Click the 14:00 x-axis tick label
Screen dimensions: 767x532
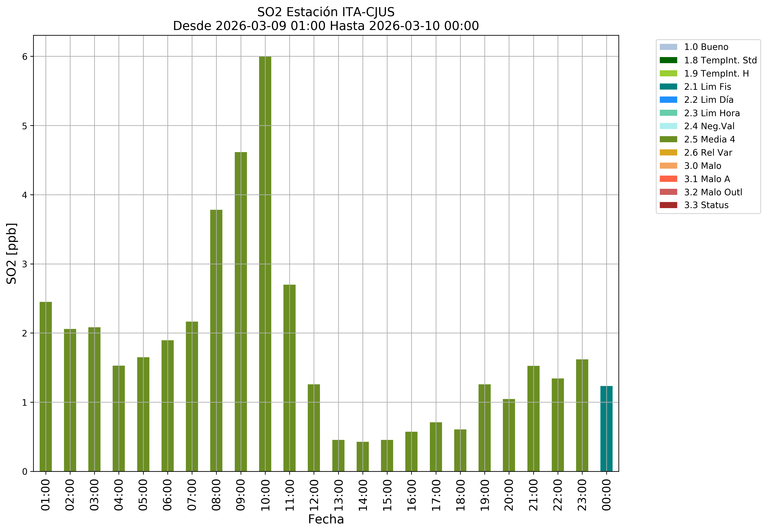pyautogui.click(x=363, y=495)
